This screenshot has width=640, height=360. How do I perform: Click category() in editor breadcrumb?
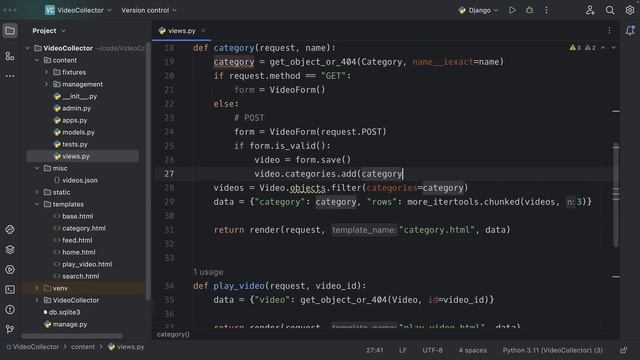(x=173, y=334)
